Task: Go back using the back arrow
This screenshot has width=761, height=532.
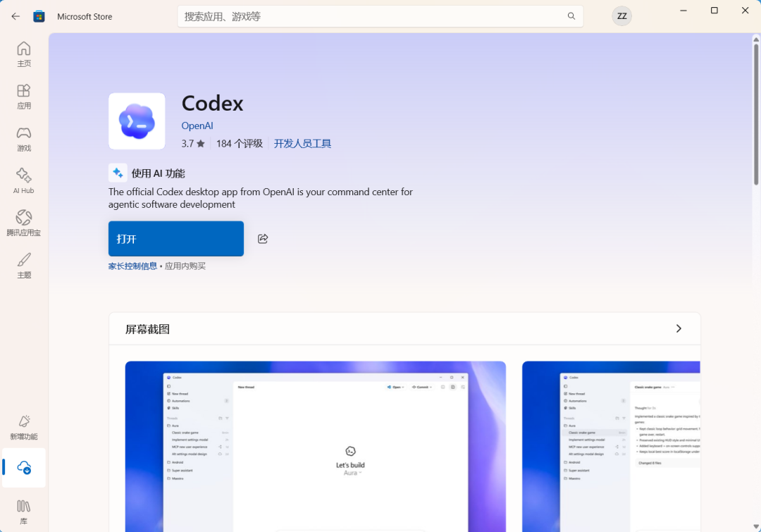Action: pos(16,16)
